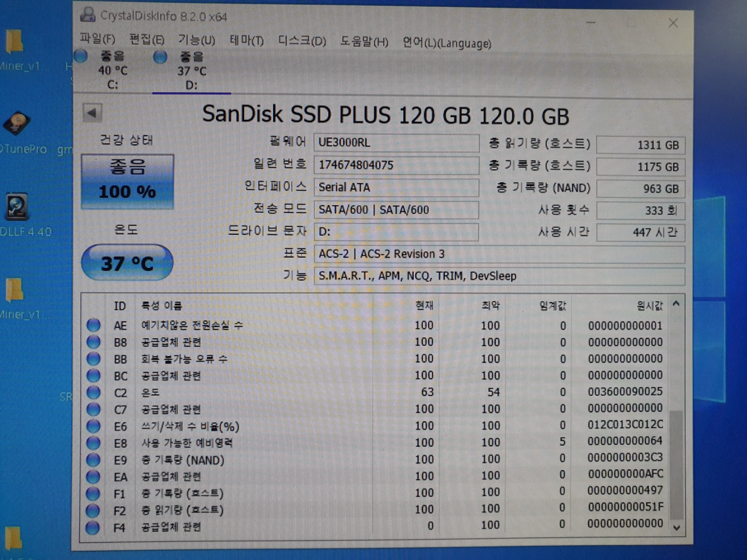This screenshot has height=560, width=747.
Task: Select attribute 쓰기/삭제 수 비율(%)
Action: pos(190,427)
